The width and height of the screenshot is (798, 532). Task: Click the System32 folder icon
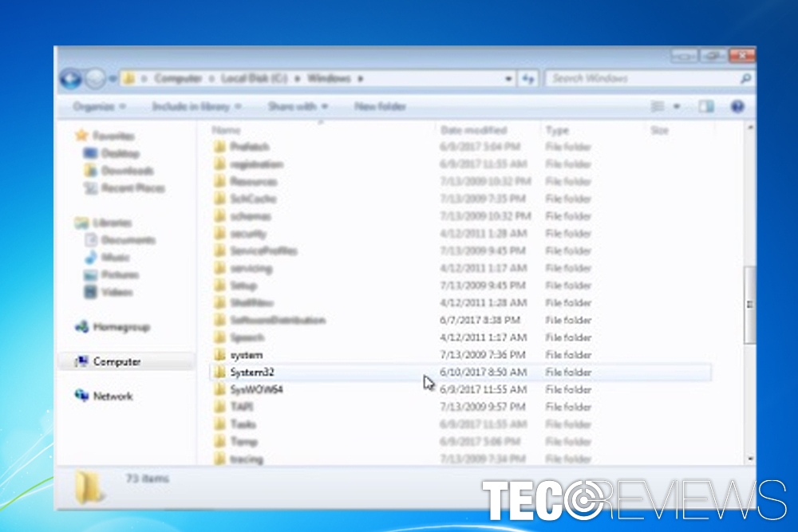[220, 372]
